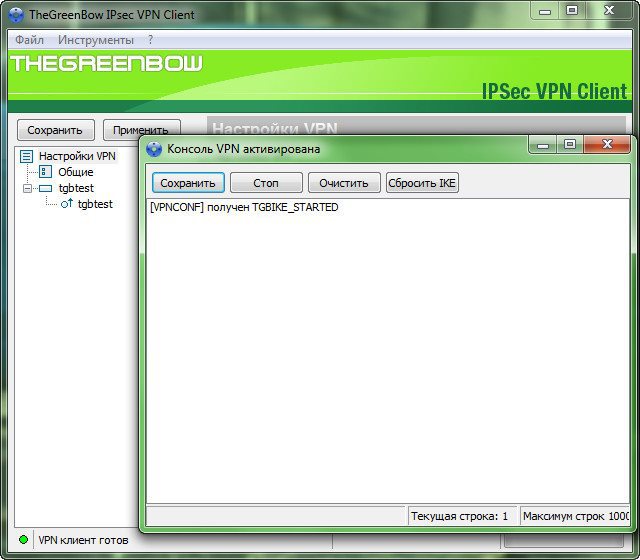Viewport: 640px width, 560px height.
Task: Clear the console with Очистить
Action: click(x=344, y=183)
